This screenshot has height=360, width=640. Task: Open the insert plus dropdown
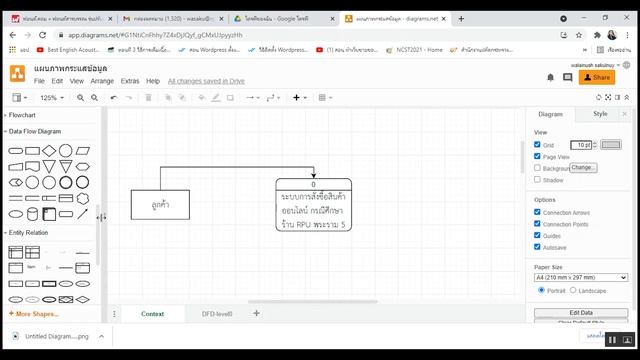(300, 98)
